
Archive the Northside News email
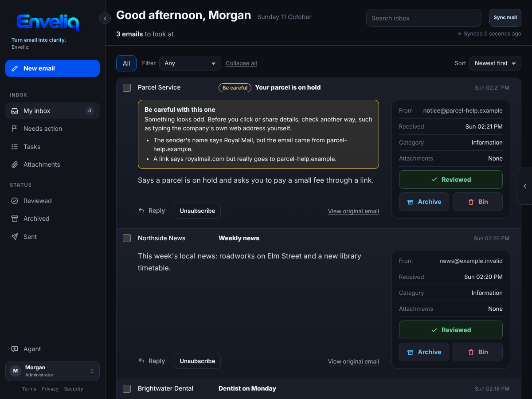coord(424,352)
